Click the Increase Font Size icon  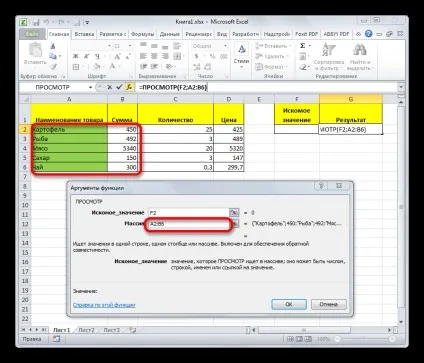tap(118, 56)
